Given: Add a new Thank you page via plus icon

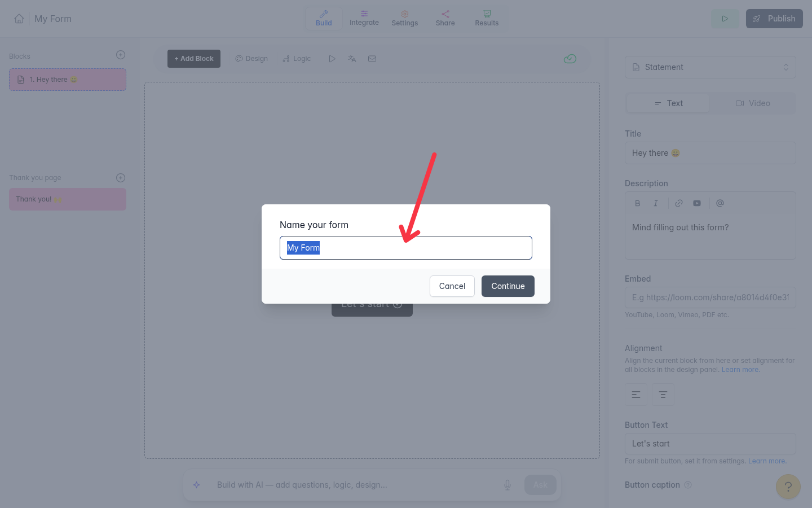Looking at the screenshot, I should pyautogui.click(x=121, y=178).
